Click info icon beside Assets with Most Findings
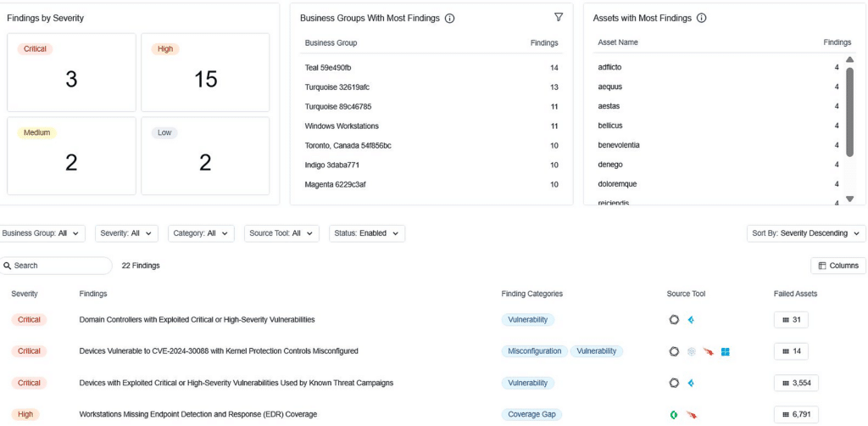The height and width of the screenshot is (426, 868). pyautogui.click(x=701, y=18)
